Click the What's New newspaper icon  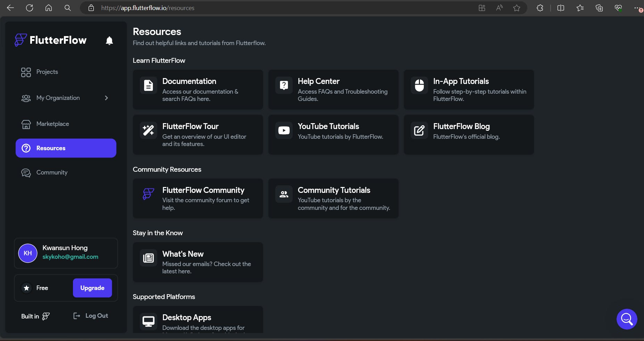148,258
